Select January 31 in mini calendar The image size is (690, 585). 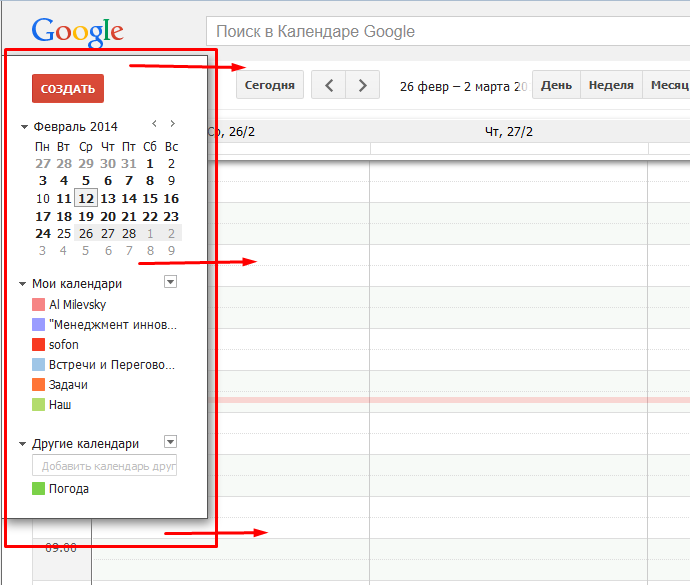(129, 164)
